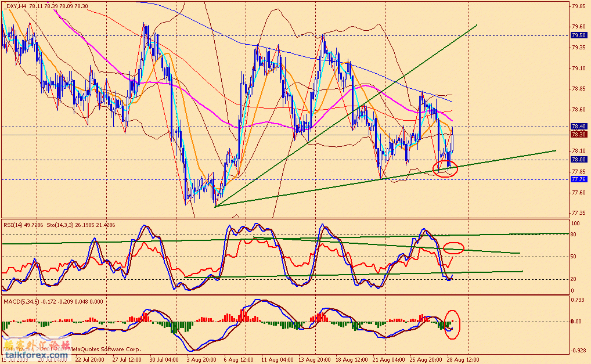Image resolution: width=591 pixels, height=364 pixels.
Task: Click the 79.35 price axis value
Action: 579,48
